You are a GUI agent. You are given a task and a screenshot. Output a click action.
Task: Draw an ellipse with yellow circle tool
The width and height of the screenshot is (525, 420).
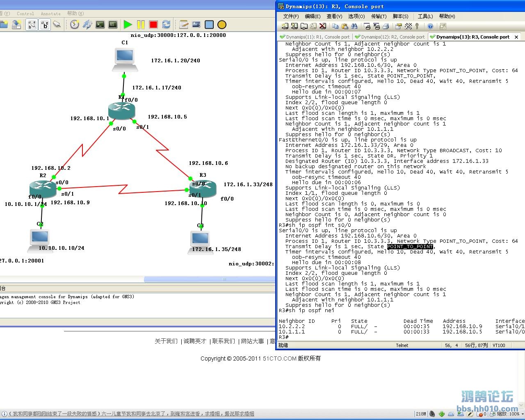[222, 25]
